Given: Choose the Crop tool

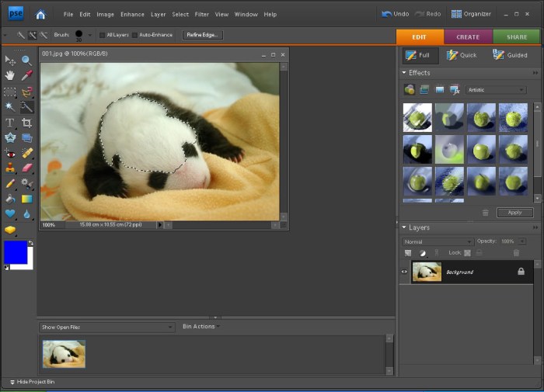Looking at the screenshot, I should click(x=26, y=123).
